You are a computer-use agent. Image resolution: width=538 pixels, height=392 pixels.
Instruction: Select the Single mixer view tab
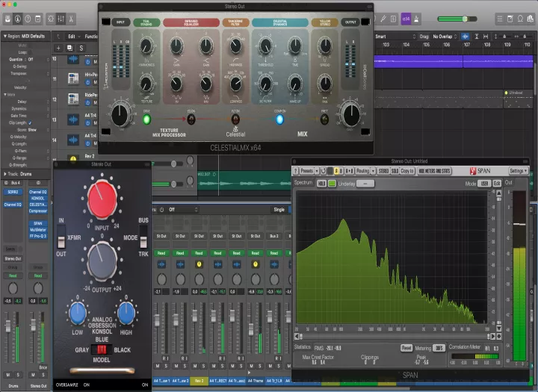pyautogui.click(x=279, y=210)
